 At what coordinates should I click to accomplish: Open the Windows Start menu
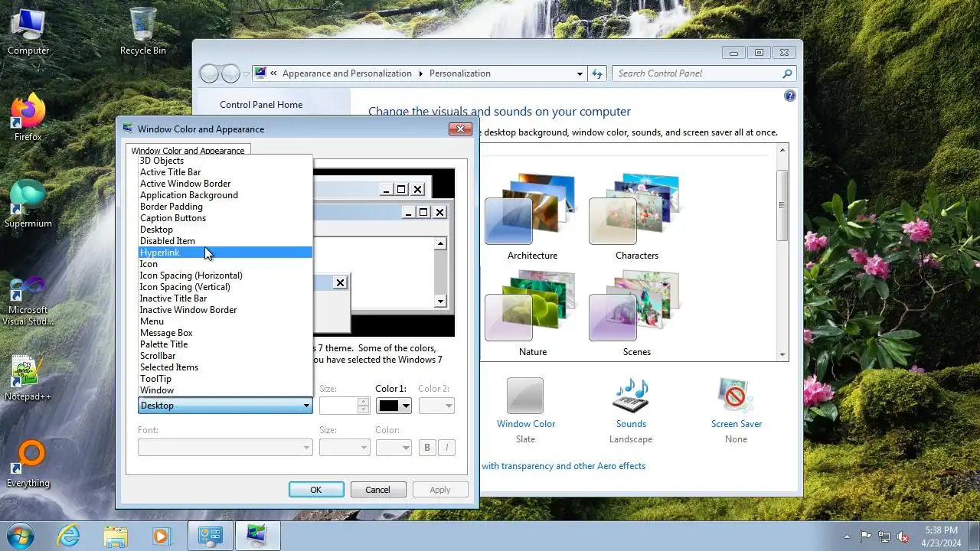[x=21, y=536]
